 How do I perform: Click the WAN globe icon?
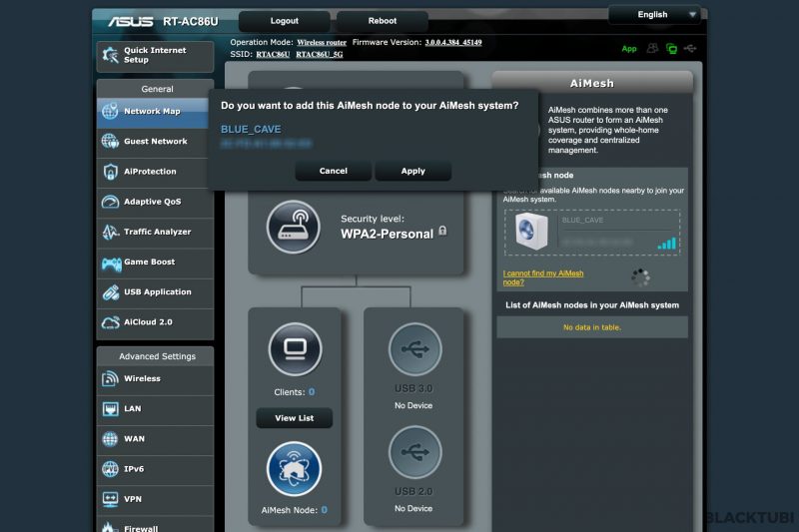click(x=110, y=439)
